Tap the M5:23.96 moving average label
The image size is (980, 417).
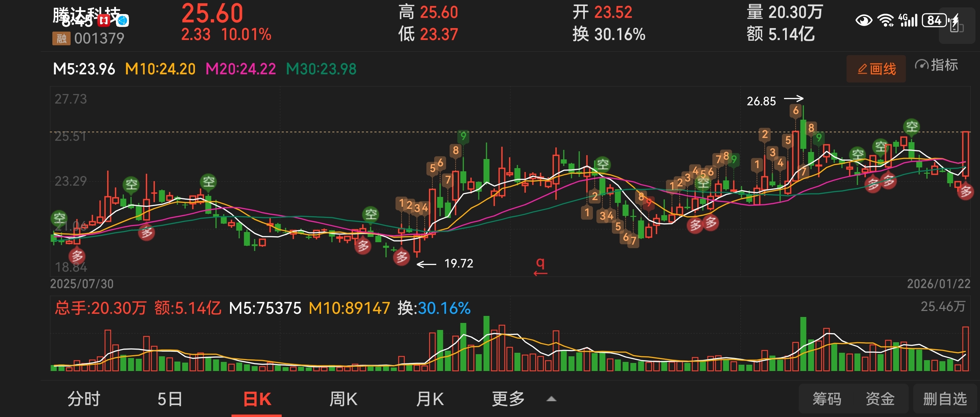tap(84, 69)
